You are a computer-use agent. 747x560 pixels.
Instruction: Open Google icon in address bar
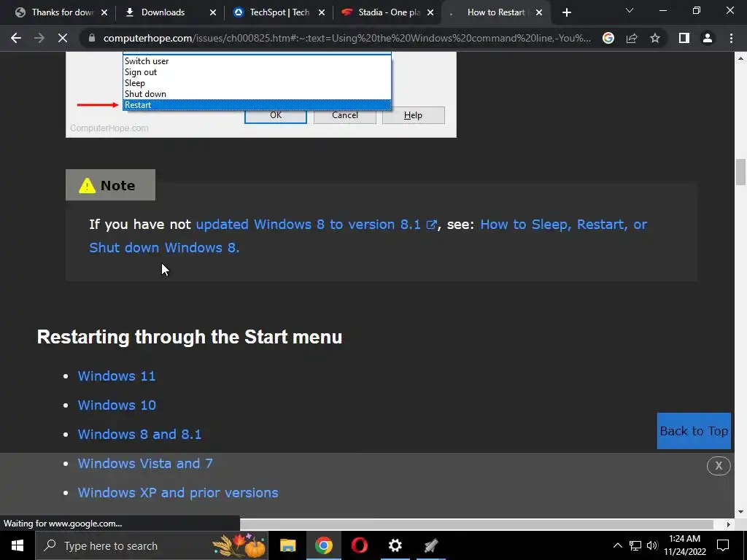click(x=608, y=38)
